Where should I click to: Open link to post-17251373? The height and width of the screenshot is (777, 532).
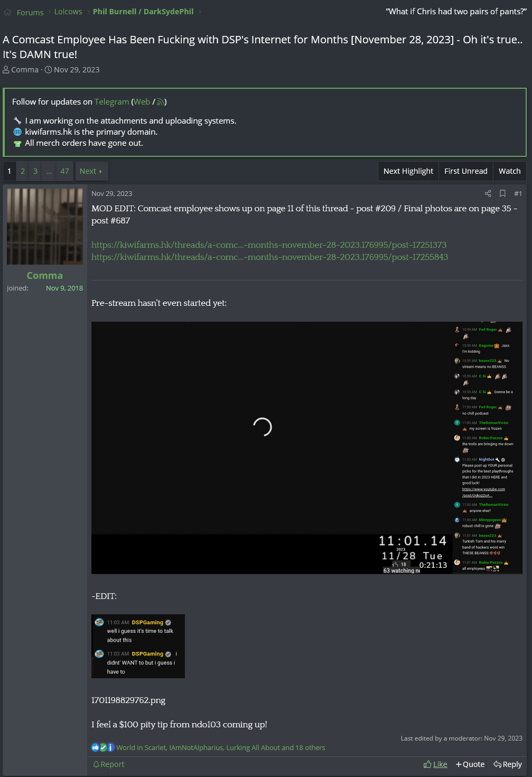tap(268, 245)
